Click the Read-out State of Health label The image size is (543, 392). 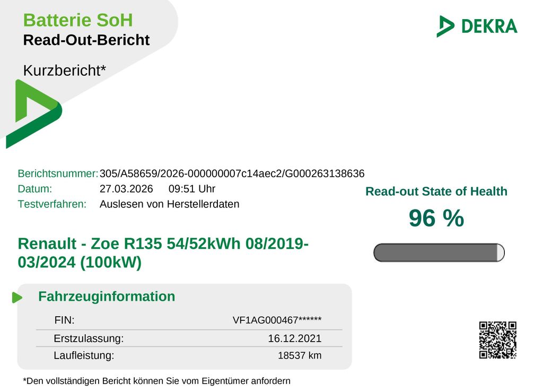click(x=436, y=191)
